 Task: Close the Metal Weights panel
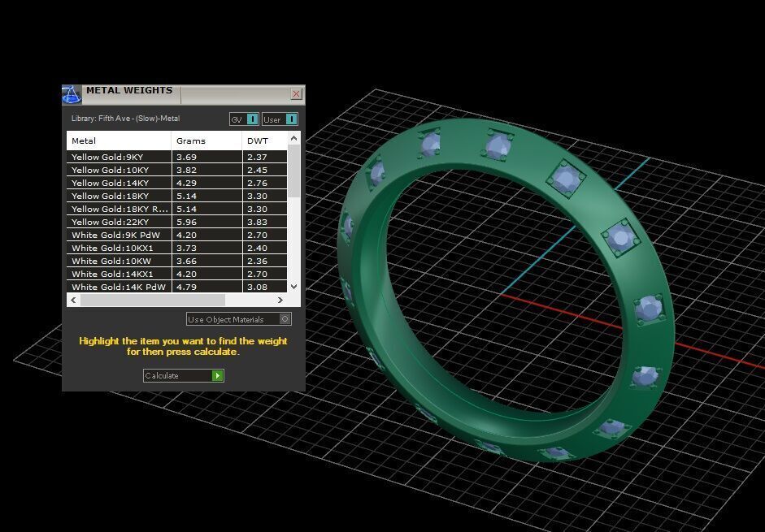coord(296,94)
